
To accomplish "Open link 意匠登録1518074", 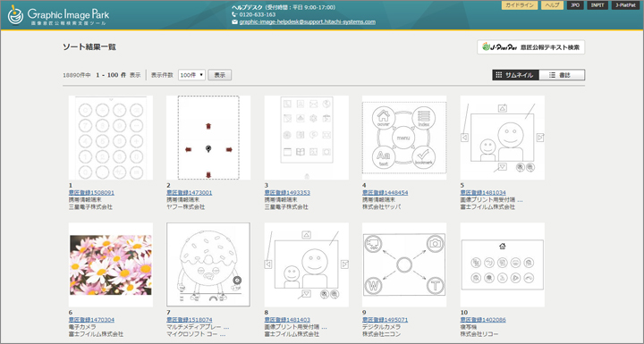I will point(190,320).
